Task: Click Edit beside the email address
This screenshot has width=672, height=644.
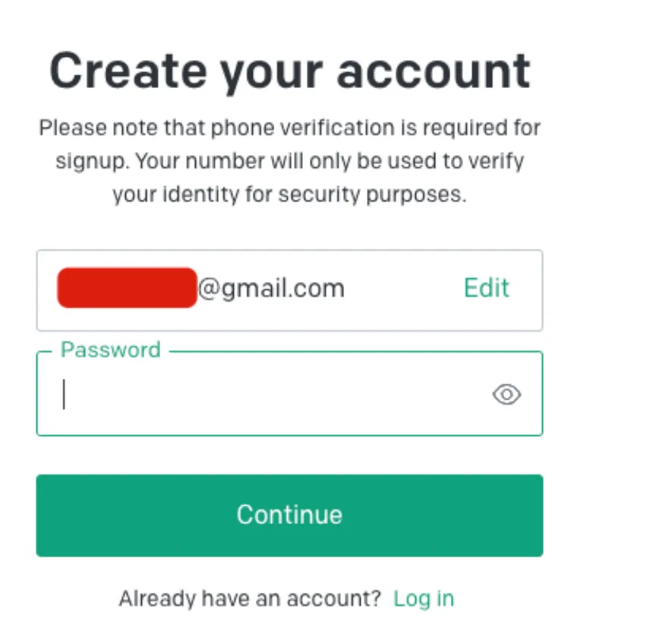Action: pos(487,289)
